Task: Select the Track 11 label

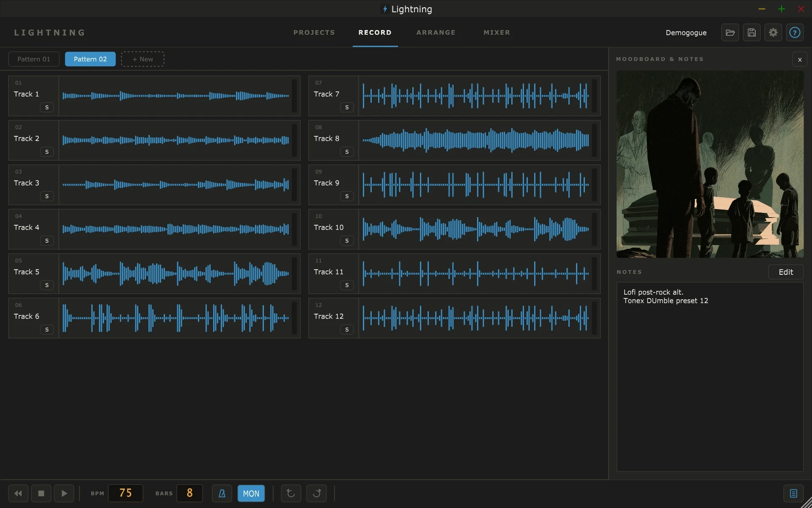Action: click(x=329, y=272)
